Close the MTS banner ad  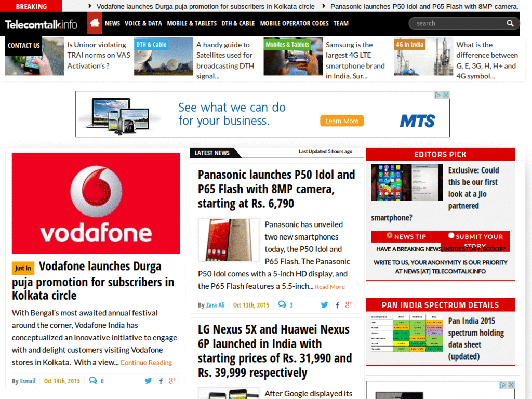click(x=446, y=95)
